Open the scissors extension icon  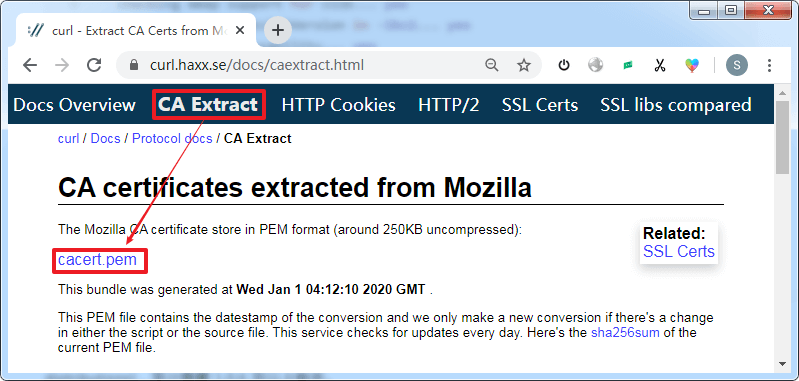click(660, 65)
